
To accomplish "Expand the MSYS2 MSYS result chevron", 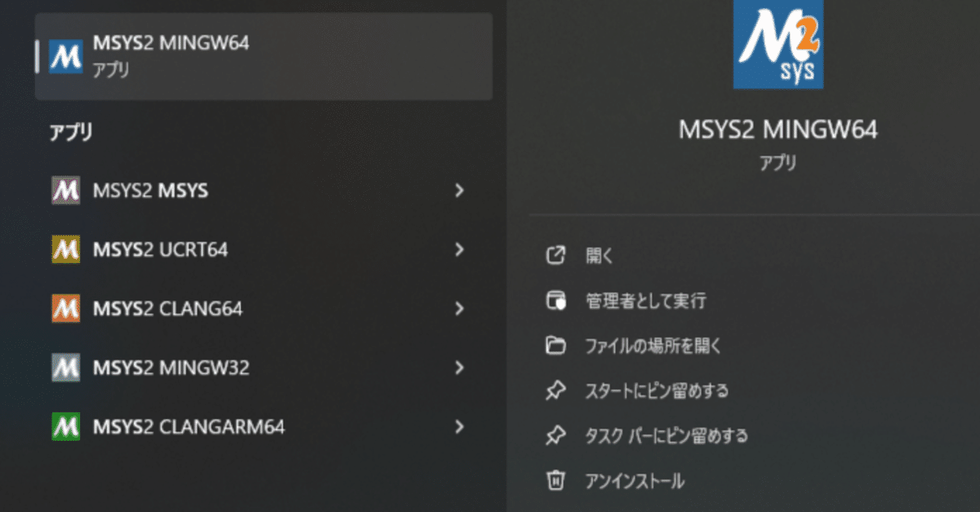I will (460, 190).
